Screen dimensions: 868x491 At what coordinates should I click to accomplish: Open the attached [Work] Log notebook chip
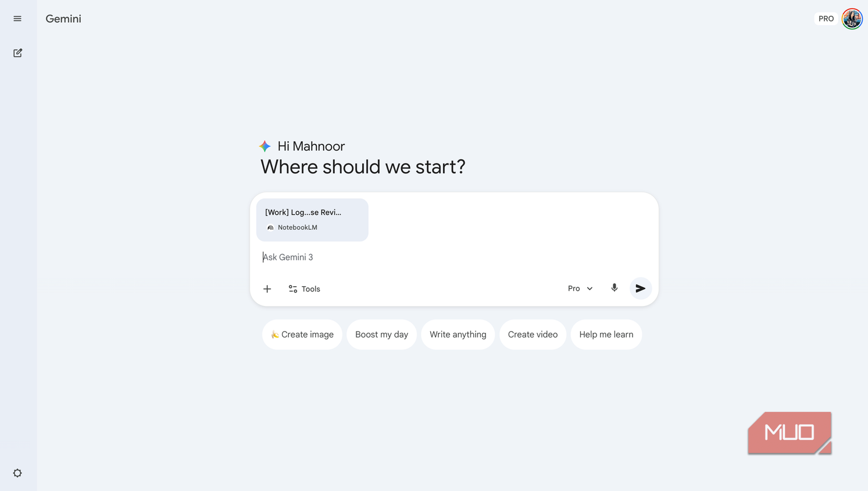point(312,220)
